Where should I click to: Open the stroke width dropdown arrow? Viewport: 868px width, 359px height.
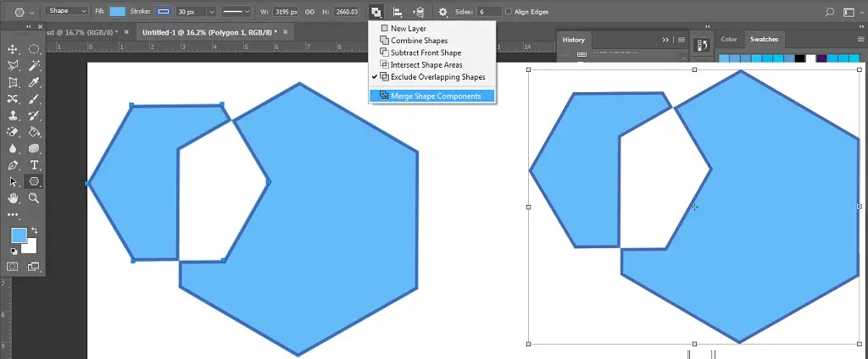tap(211, 12)
